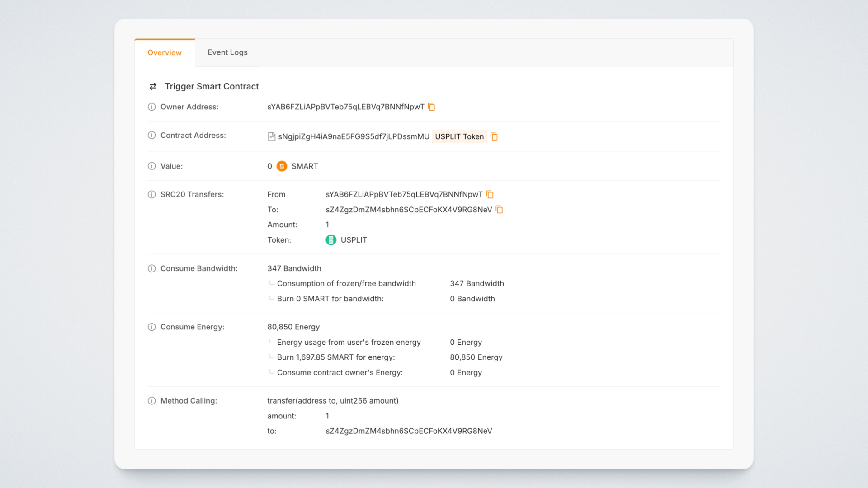The image size is (868, 488).
Task: Copy the owner address
Action: pyautogui.click(x=431, y=107)
